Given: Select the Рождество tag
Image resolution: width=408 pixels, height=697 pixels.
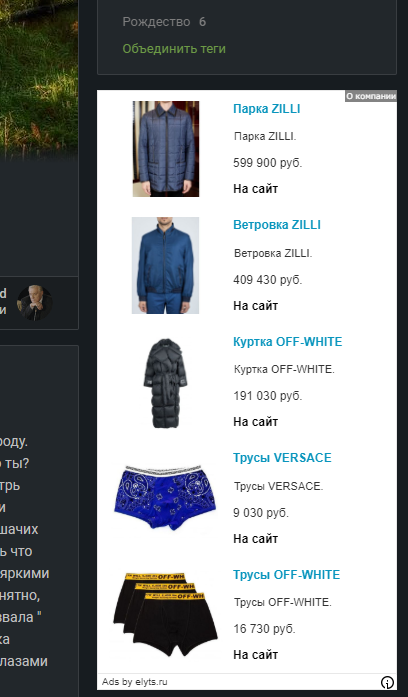Looking at the screenshot, I should coord(156,21).
